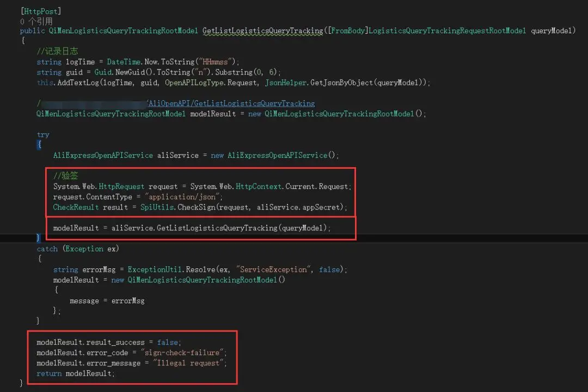Image resolution: width=588 pixels, height=392 pixels.
Task: Click System.Web.HttpContext.Current.Request expression
Action: pos(269,186)
